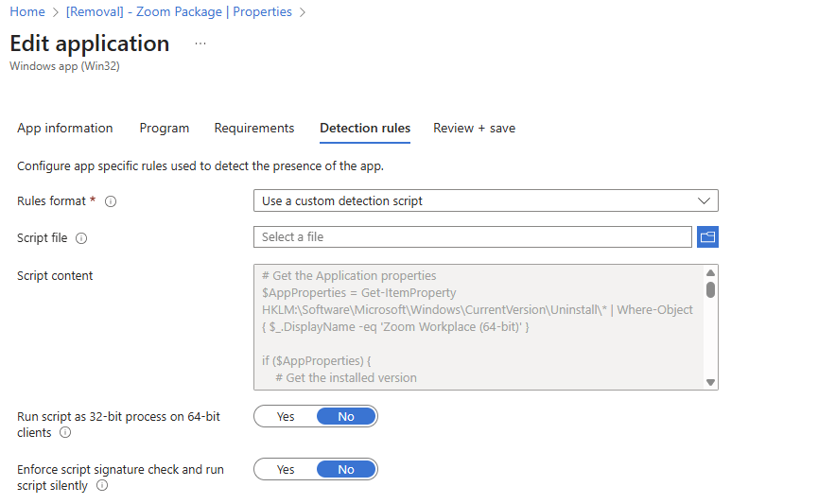This screenshot has height=504, width=818.
Task: Set Run script as 32-bit to Yes
Action: [x=286, y=416]
